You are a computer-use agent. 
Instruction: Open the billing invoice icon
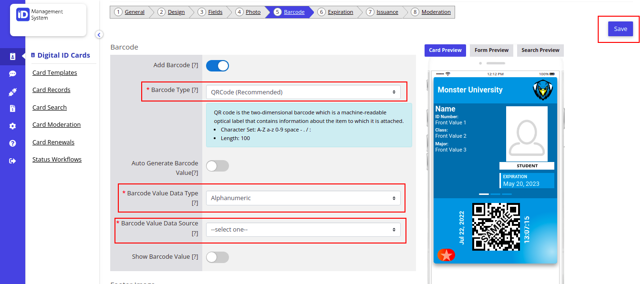[12, 109]
